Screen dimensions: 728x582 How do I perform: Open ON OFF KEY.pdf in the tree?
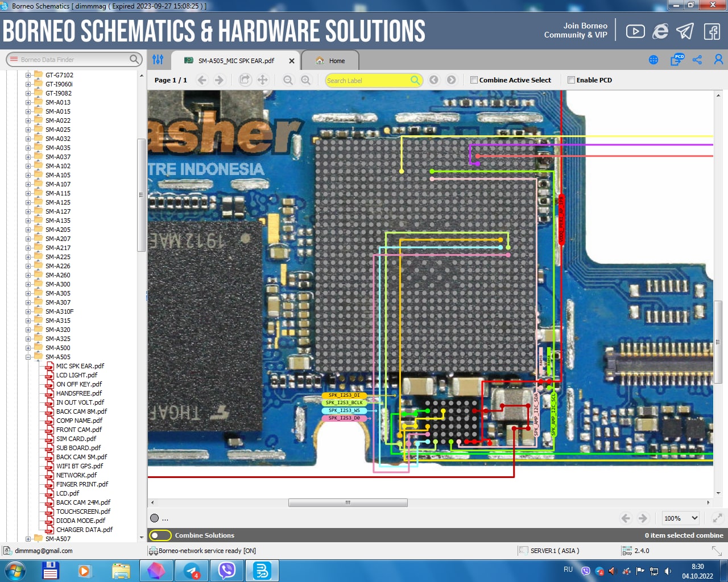click(x=78, y=384)
